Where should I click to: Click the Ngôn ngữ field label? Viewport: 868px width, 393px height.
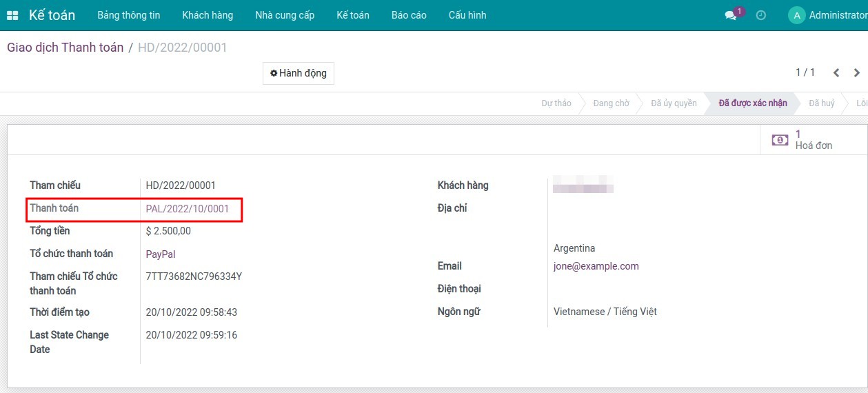point(459,312)
